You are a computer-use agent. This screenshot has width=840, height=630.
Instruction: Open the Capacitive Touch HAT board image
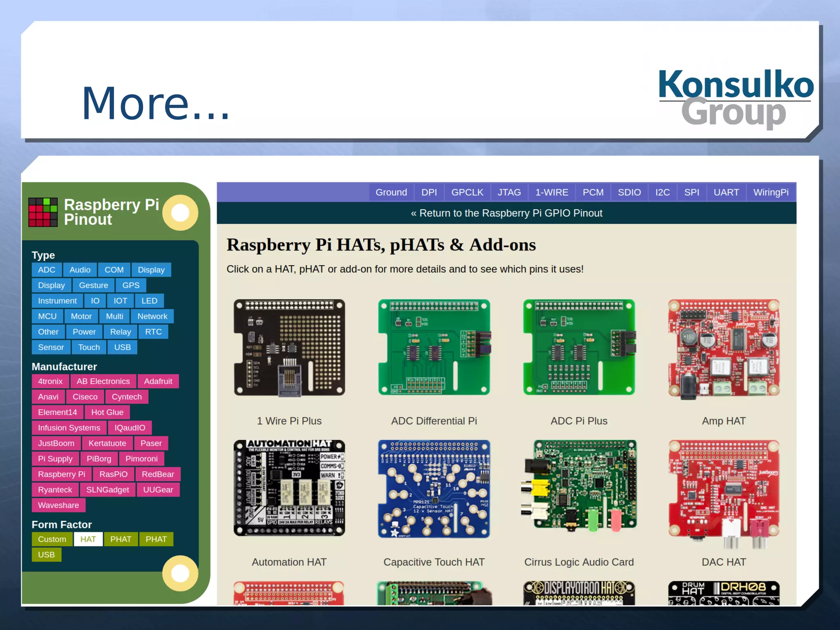pyautogui.click(x=434, y=489)
